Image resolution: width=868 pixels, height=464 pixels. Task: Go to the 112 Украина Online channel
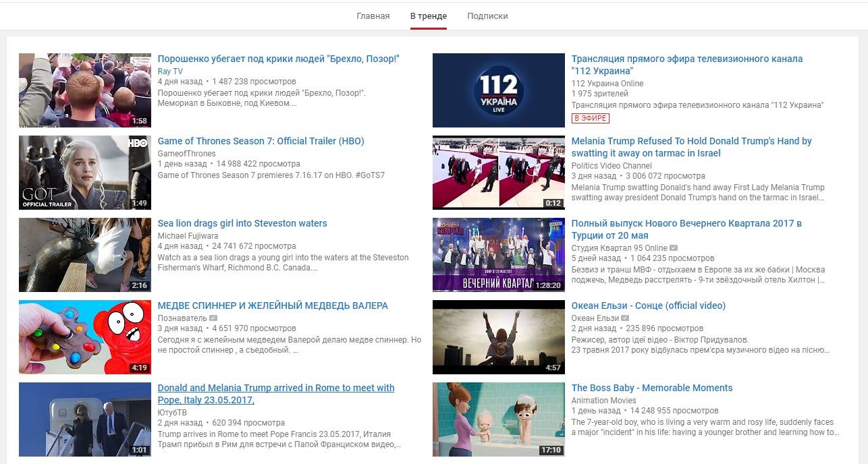point(607,84)
